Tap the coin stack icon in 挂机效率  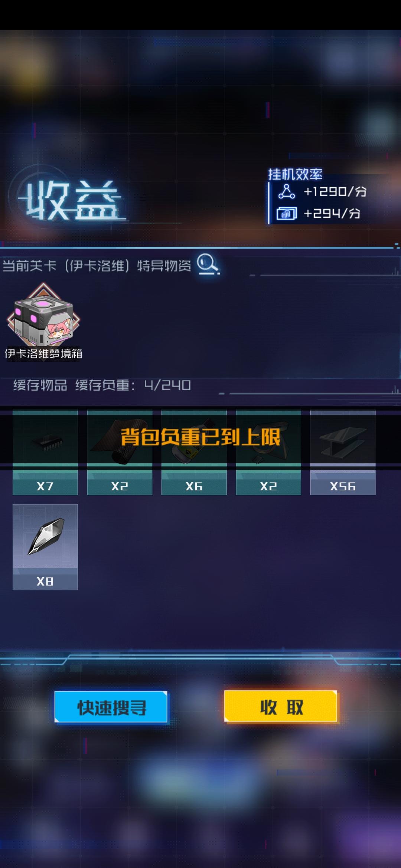286,213
